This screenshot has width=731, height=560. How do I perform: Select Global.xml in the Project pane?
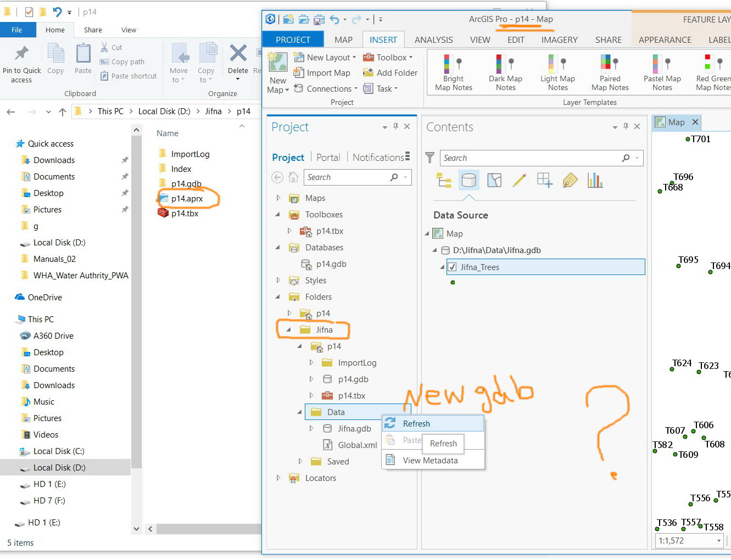(358, 445)
